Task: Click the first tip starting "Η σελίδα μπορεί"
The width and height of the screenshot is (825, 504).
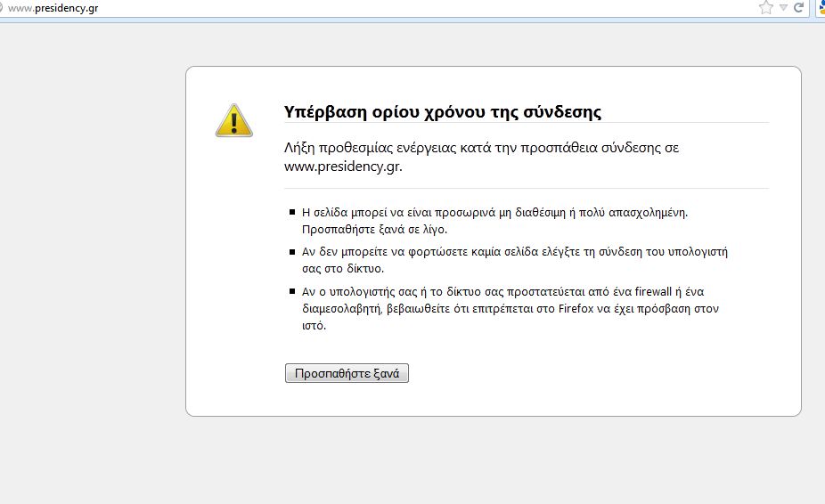Action: point(495,212)
